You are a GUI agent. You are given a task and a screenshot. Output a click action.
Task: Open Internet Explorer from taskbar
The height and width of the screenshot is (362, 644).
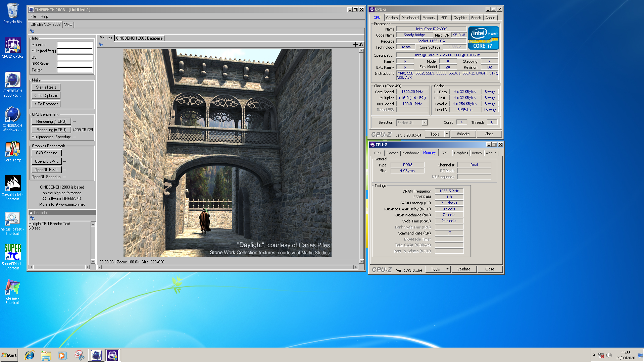coord(30,355)
